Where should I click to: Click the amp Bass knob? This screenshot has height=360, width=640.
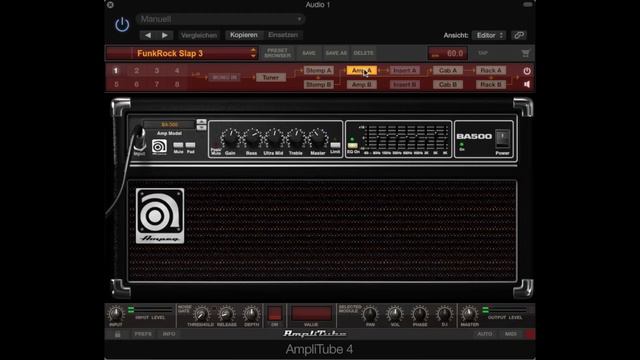tap(252, 139)
